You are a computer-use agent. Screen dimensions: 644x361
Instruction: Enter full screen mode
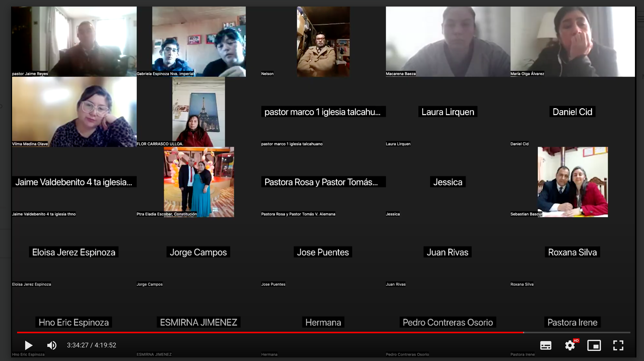(618, 345)
